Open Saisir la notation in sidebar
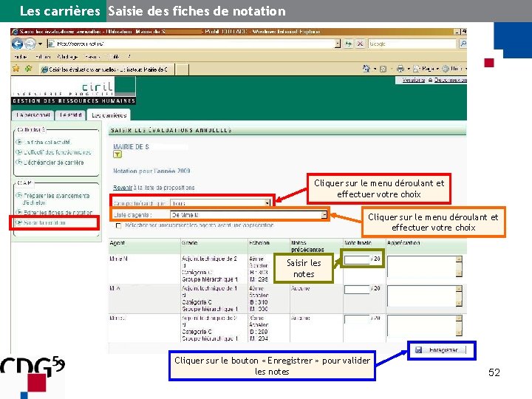 [x=44, y=223]
